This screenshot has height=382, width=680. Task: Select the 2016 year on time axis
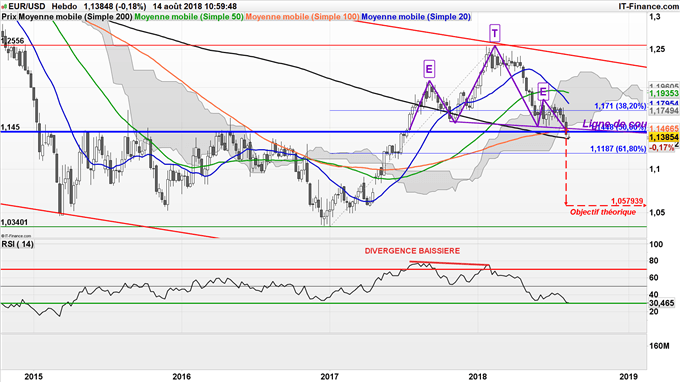click(181, 376)
